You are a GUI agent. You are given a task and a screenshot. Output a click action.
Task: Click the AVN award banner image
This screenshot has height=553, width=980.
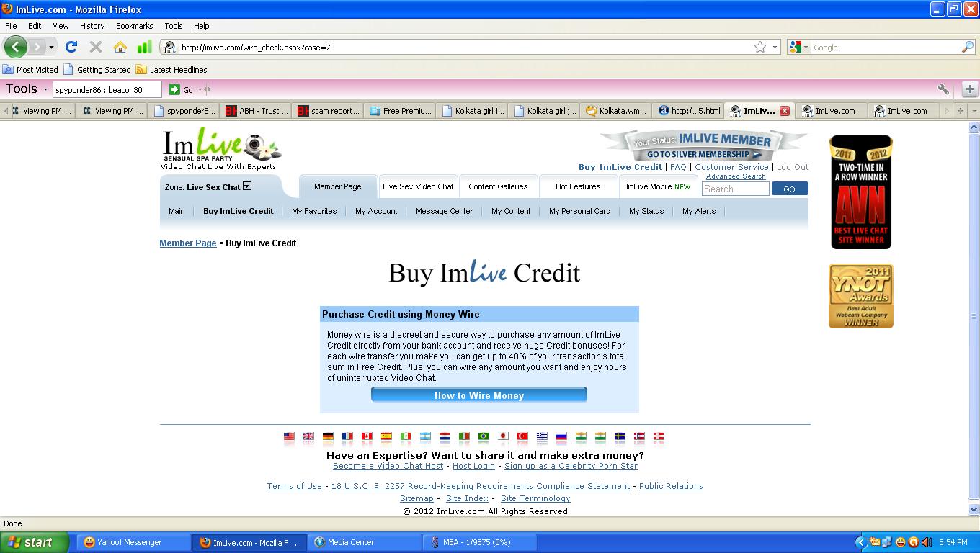tap(861, 192)
